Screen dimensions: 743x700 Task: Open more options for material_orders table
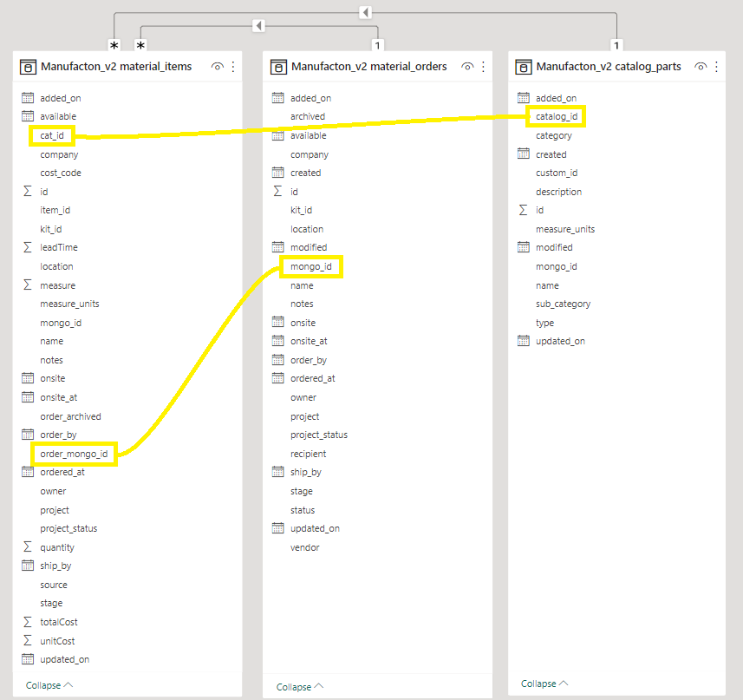pyautogui.click(x=483, y=67)
